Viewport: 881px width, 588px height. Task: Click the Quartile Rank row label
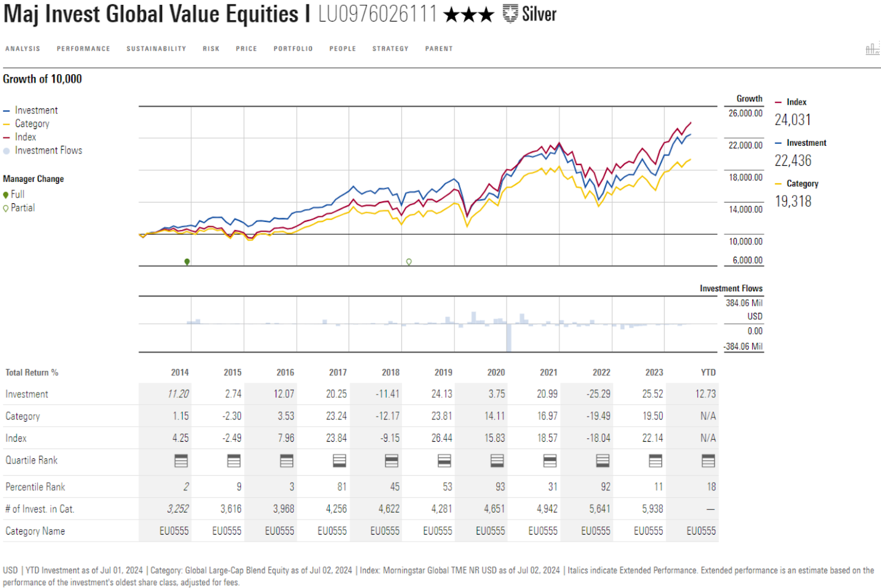(x=31, y=460)
